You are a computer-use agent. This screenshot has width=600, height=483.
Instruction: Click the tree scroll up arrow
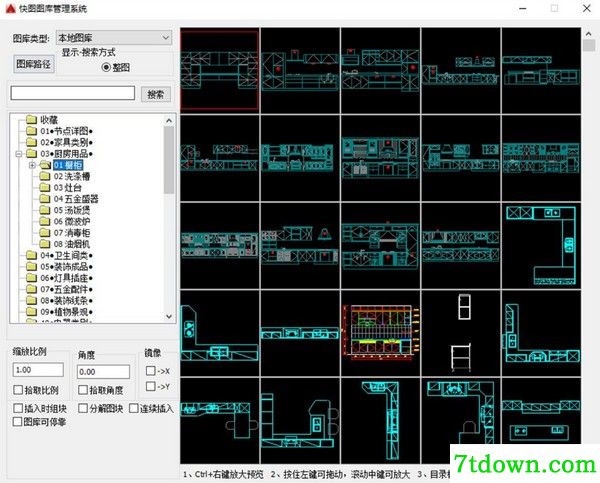click(169, 121)
